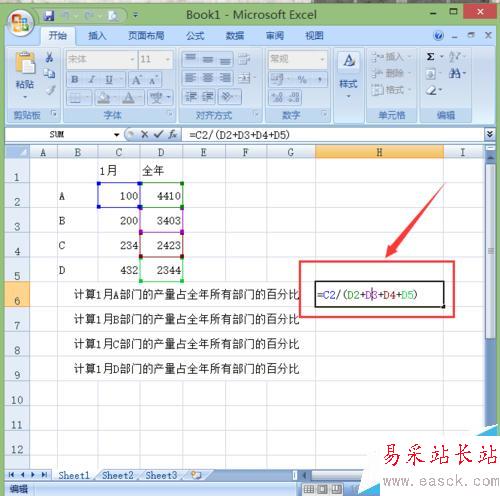Click the Format Painter brush icon
This screenshot has width=500, height=496.
point(51,90)
